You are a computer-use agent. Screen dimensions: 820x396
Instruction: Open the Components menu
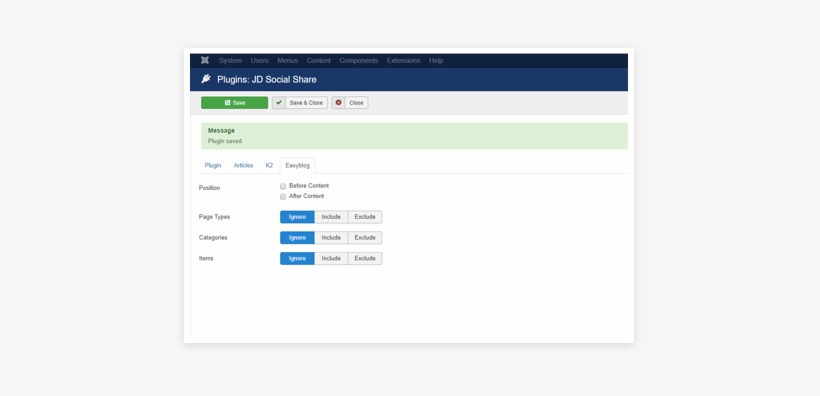[x=358, y=61]
